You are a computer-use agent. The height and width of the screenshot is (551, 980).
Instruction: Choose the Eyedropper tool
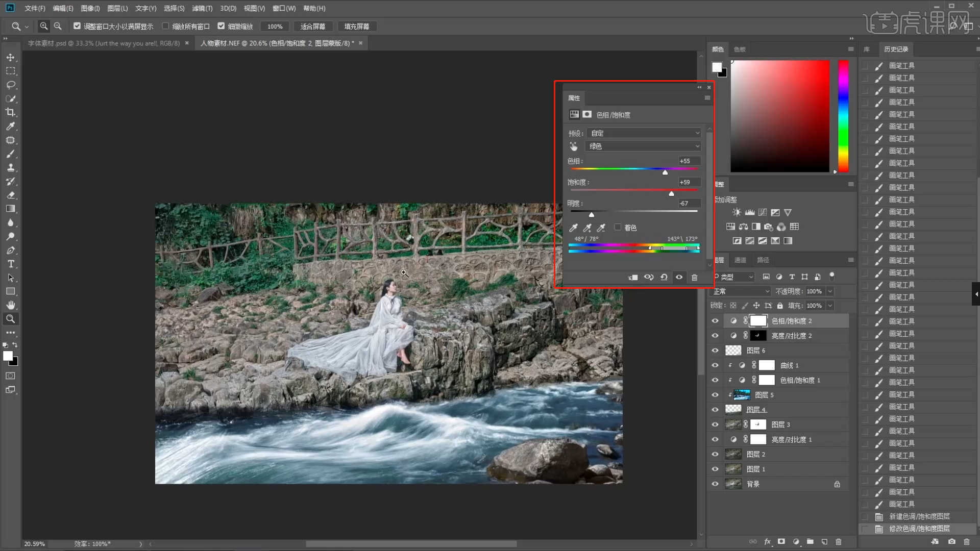pos(11,126)
